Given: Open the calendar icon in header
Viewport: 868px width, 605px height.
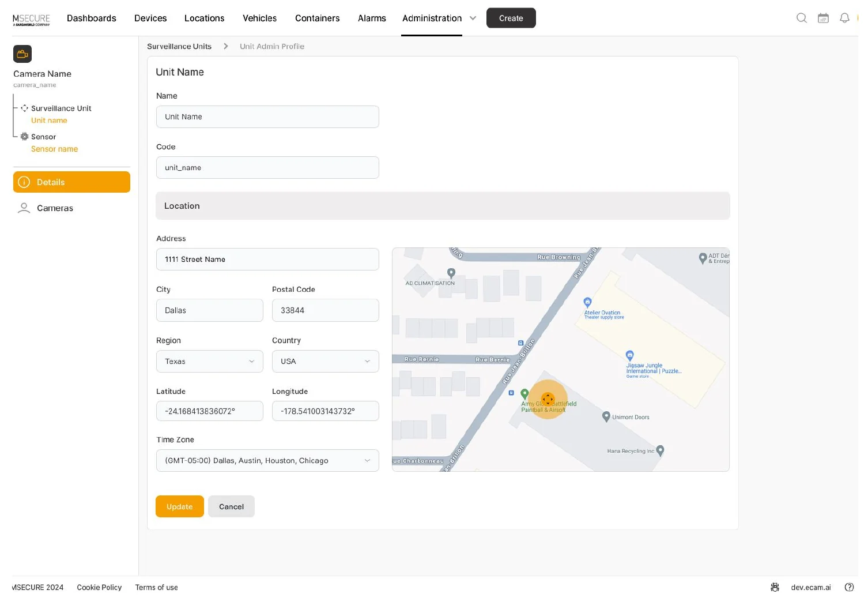Looking at the screenshot, I should pos(823,18).
